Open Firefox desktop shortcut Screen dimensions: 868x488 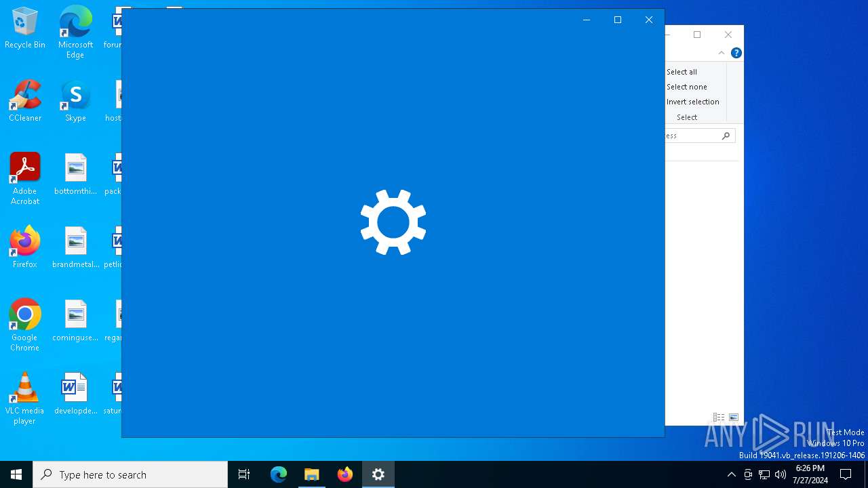point(25,247)
